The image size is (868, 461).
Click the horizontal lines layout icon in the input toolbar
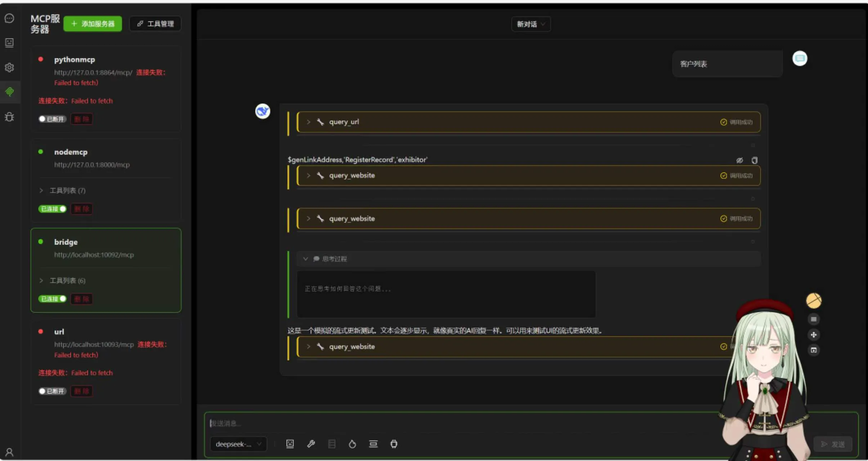tap(373, 444)
